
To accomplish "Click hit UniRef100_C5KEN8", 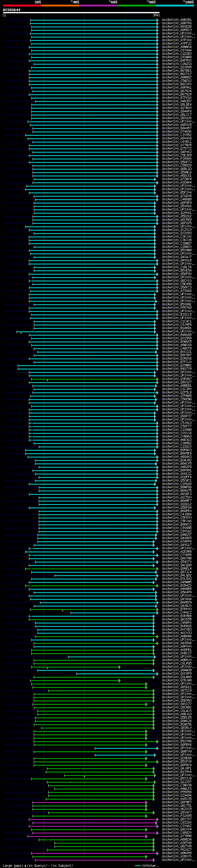I will (x=177, y=399).
